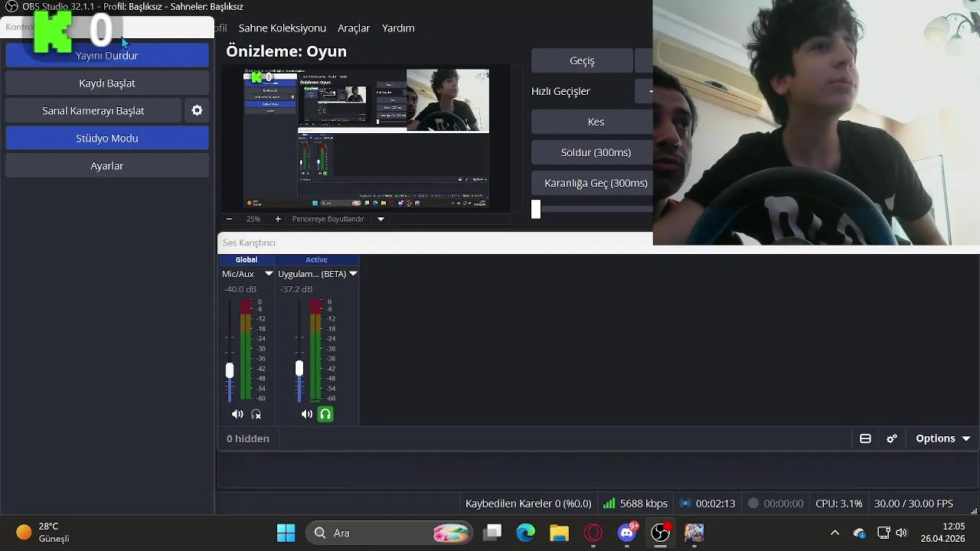Open Uygulam... (BETA) channel dropdown arrow
980x551 pixels.
pos(353,273)
